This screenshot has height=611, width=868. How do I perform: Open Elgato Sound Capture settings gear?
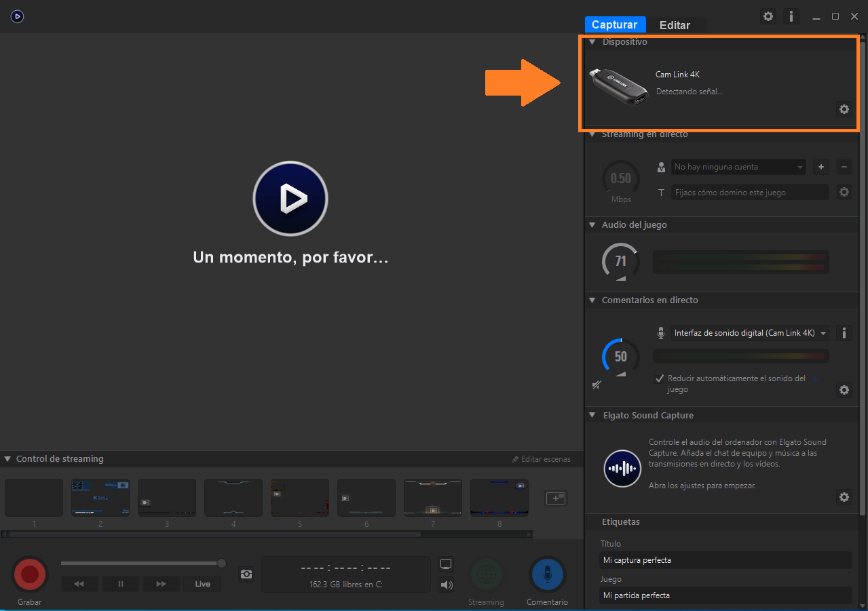pyautogui.click(x=844, y=497)
